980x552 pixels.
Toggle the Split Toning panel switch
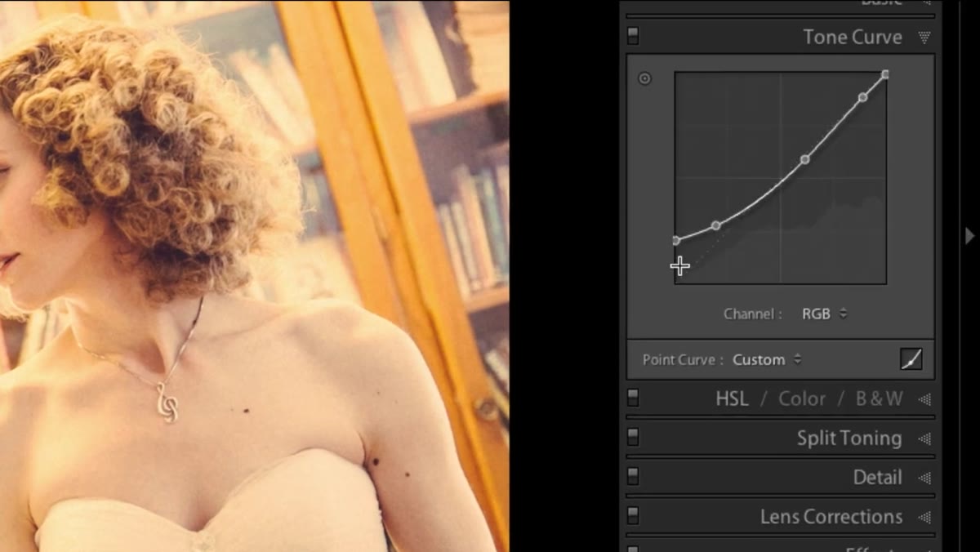633,438
